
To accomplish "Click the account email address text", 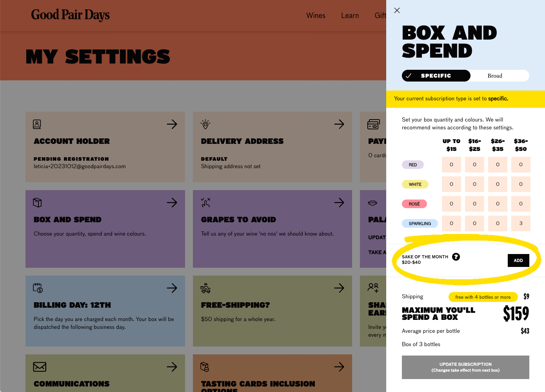I will click(80, 166).
